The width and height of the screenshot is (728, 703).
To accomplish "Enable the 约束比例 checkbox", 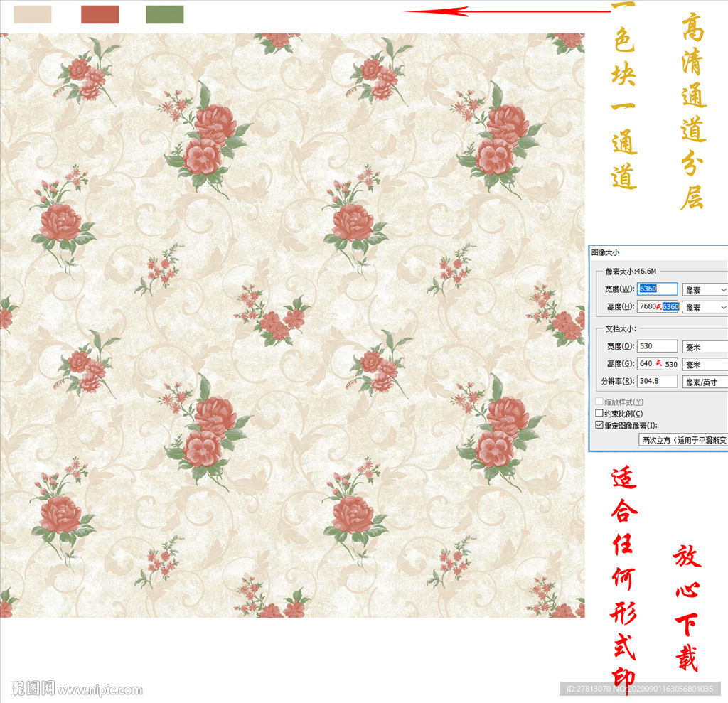I will coord(599,413).
